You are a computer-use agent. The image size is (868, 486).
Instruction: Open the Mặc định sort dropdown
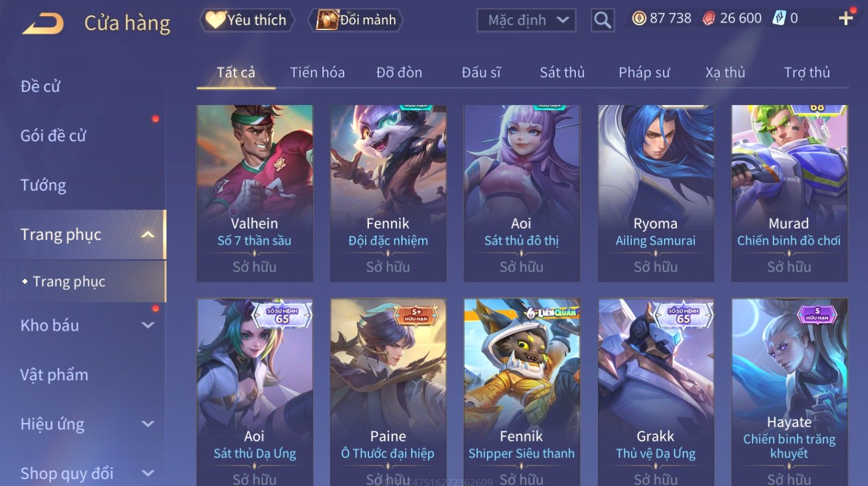pos(527,20)
